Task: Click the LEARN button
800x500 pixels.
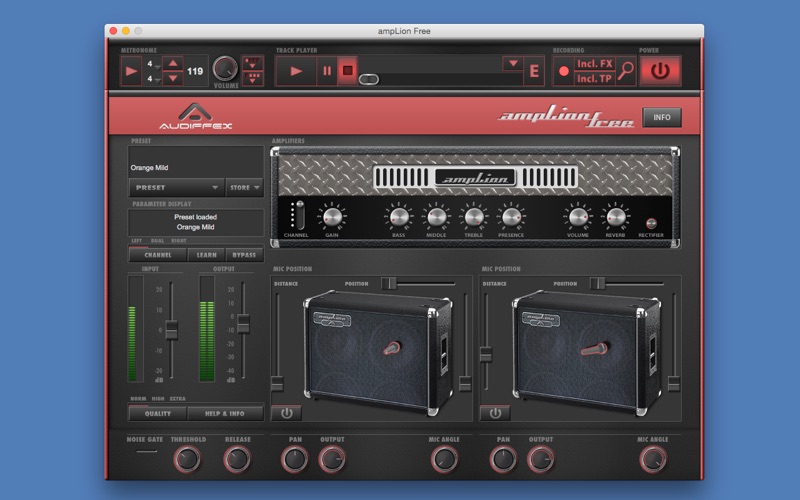Action: pyautogui.click(x=206, y=255)
